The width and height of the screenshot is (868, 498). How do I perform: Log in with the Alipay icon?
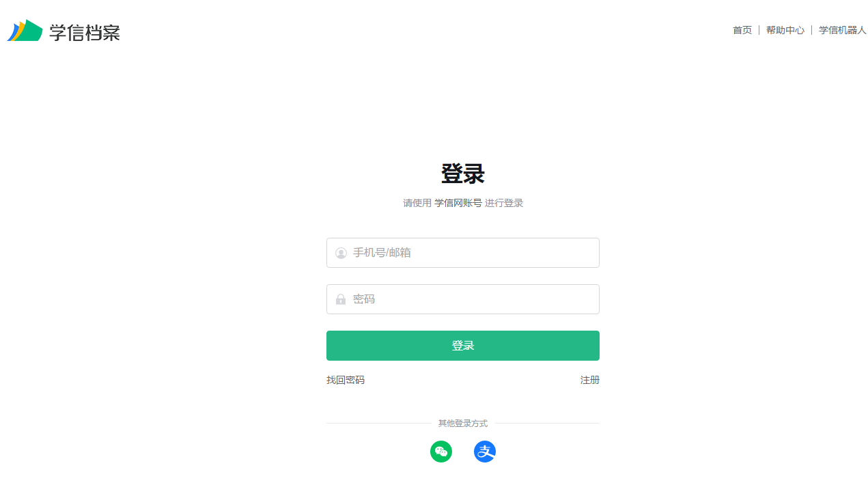485,452
